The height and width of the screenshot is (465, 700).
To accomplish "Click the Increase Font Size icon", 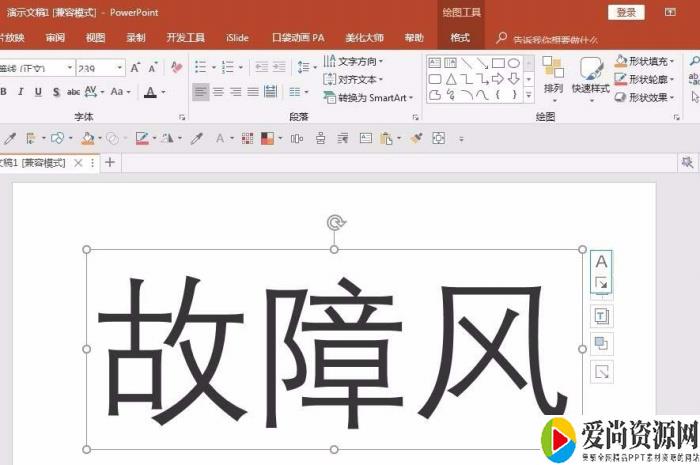I will 135,68.
